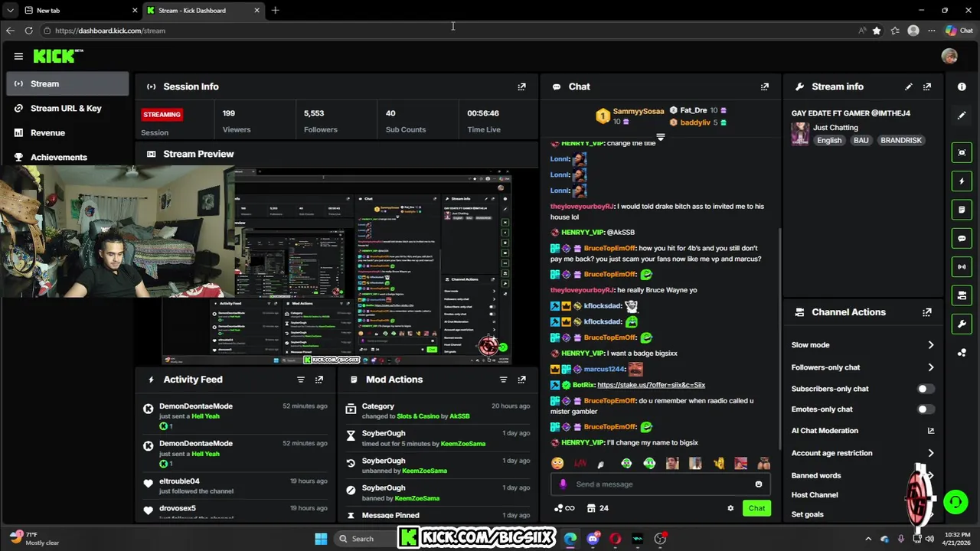Open the emoji picker in the message box
This screenshot has width=980, height=551.
pos(759,484)
